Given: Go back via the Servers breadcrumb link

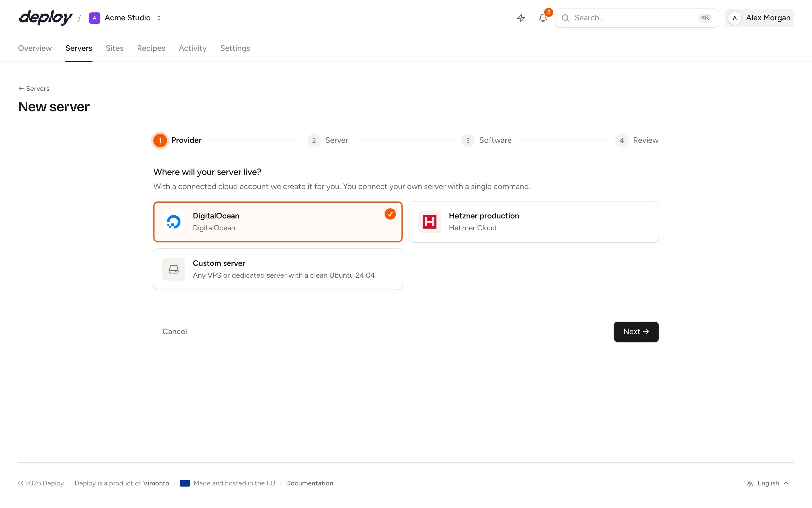Looking at the screenshot, I should [34, 88].
